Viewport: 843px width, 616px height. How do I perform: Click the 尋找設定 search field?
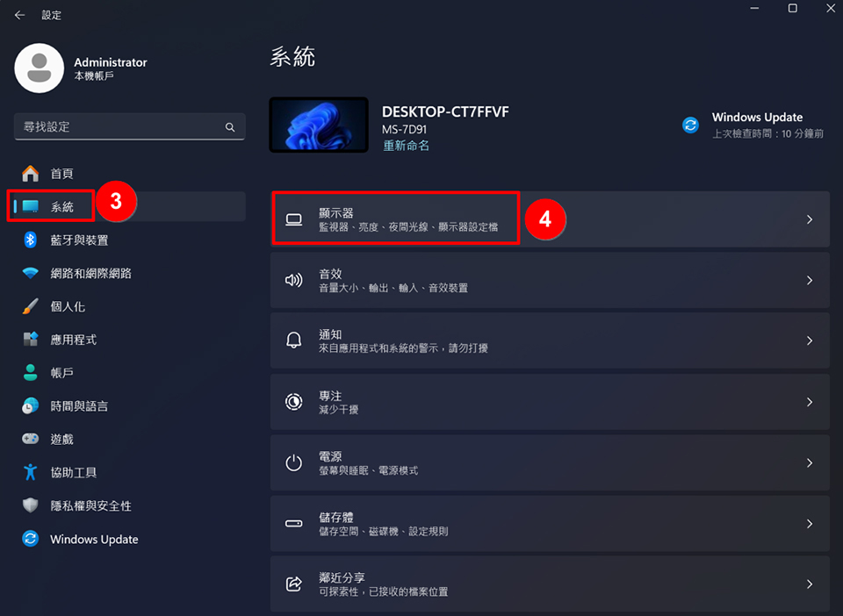(x=130, y=126)
